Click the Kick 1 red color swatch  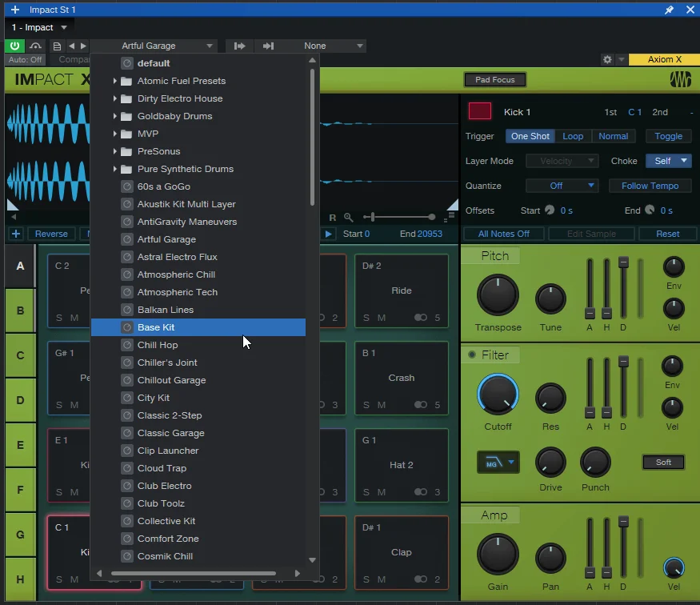click(479, 111)
